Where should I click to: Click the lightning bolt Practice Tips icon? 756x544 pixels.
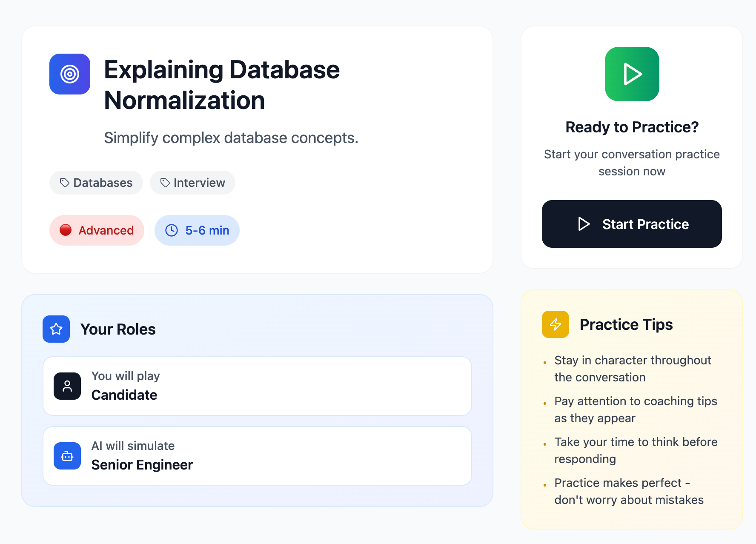click(x=556, y=324)
